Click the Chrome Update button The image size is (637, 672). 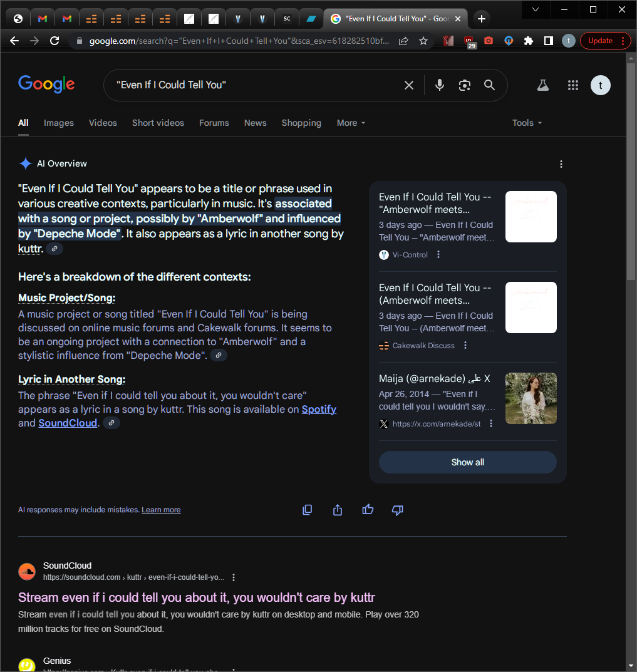pyautogui.click(x=605, y=41)
